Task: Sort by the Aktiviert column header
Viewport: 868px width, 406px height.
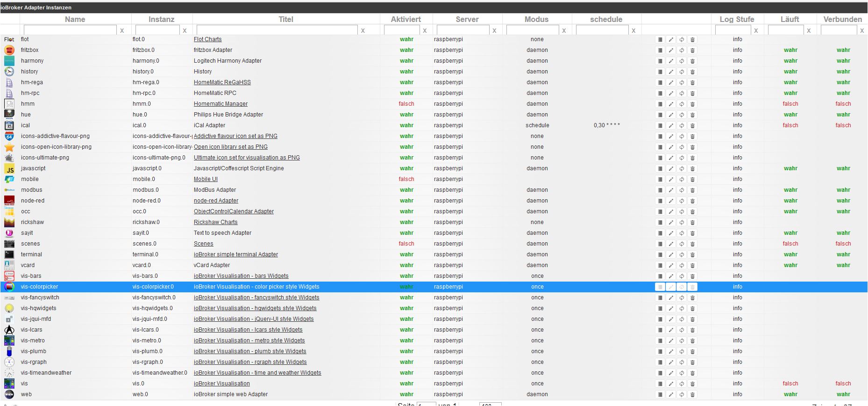Action: click(x=406, y=19)
